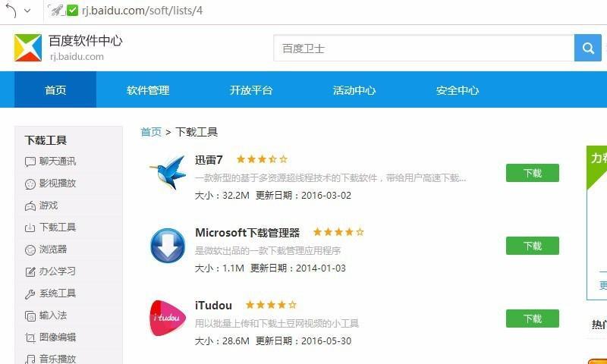The width and height of the screenshot is (607, 364).
Task: Open the 迅雷7 software title
Action: [x=209, y=160]
